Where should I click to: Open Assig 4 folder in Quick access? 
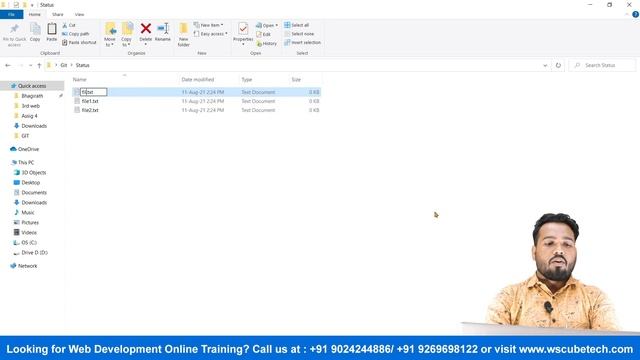[x=29, y=116]
